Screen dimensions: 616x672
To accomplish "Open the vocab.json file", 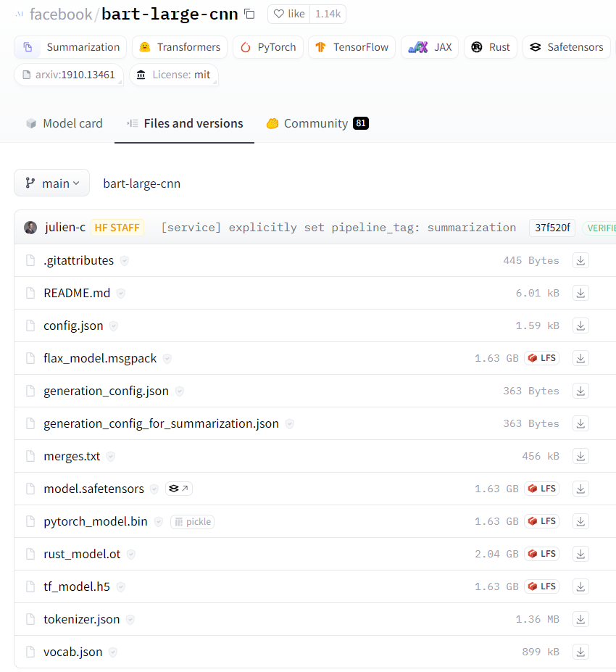I will (x=72, y=652).
